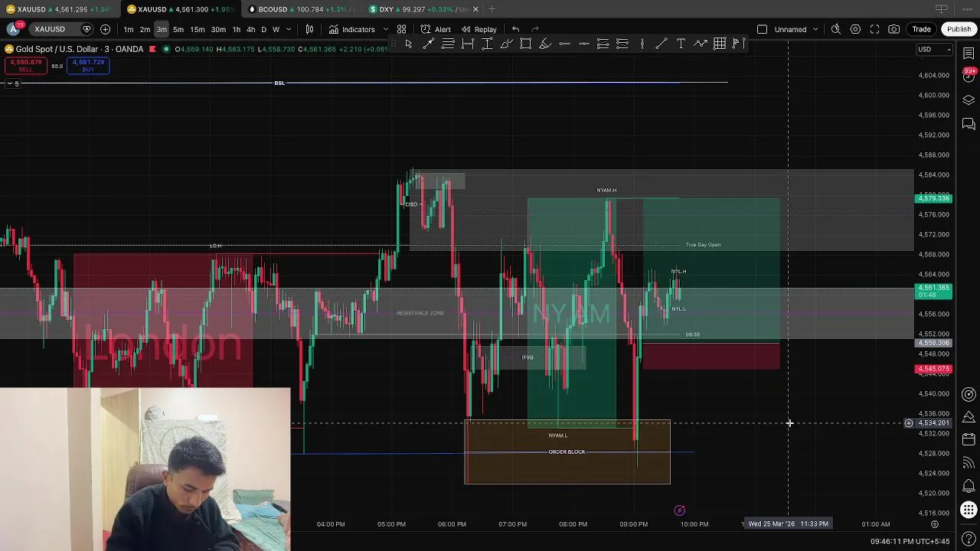
Task: Switch to the first XAUUSD browser tab
Action: click(59, 9)
